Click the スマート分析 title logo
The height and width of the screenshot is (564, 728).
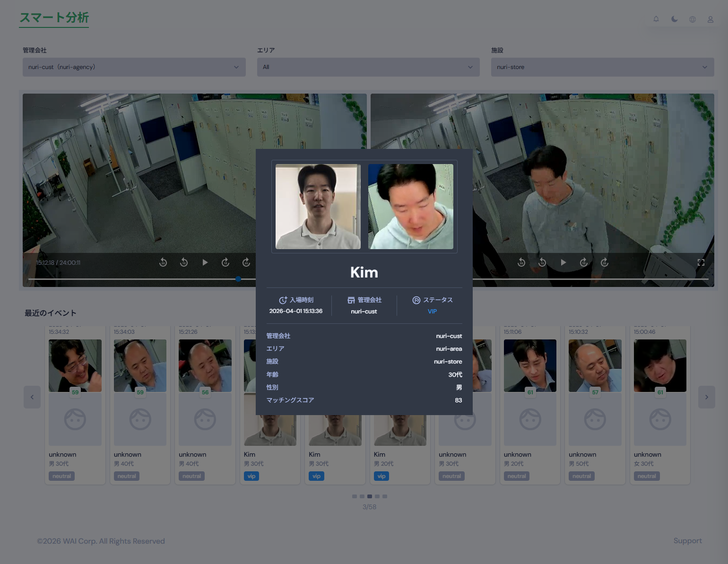pos(54,18)
